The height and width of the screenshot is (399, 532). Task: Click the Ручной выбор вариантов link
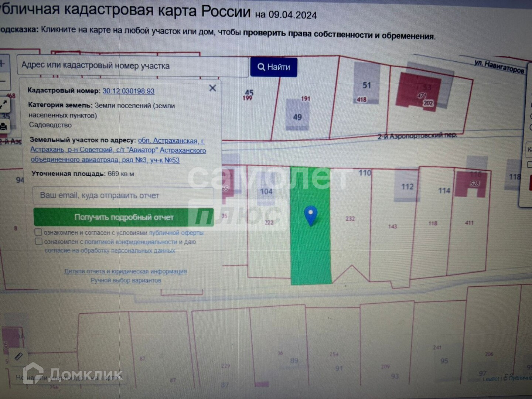126,280
